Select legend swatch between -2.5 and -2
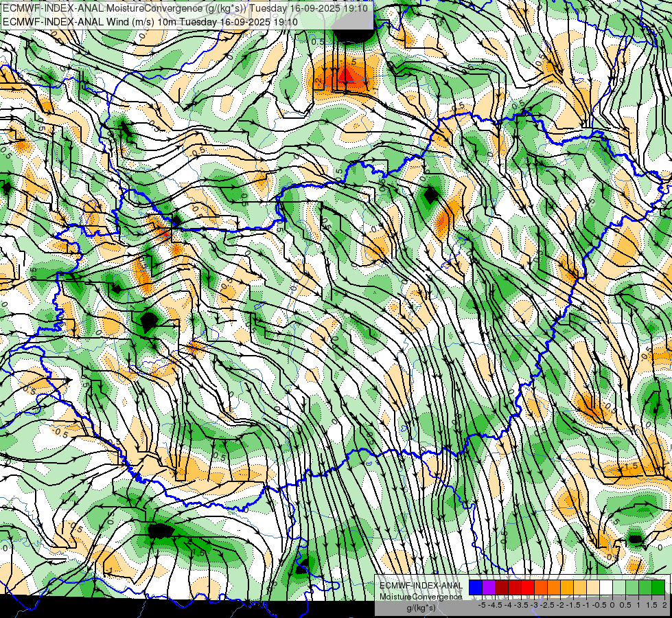The height and width of the screenshot is (618, 672). coord(554,588)
